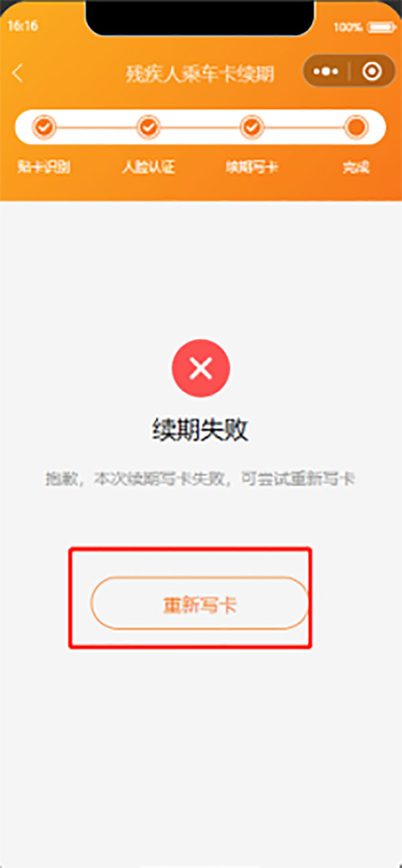The width and height of the screenshot is (402, 868).
Task: Tap the battery percentage text
Action: pos(348,27)
